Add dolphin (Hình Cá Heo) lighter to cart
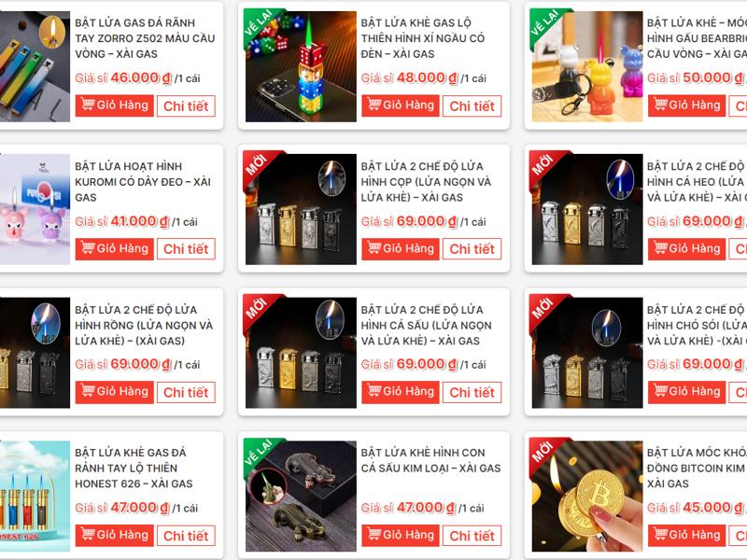 point(686,249)
